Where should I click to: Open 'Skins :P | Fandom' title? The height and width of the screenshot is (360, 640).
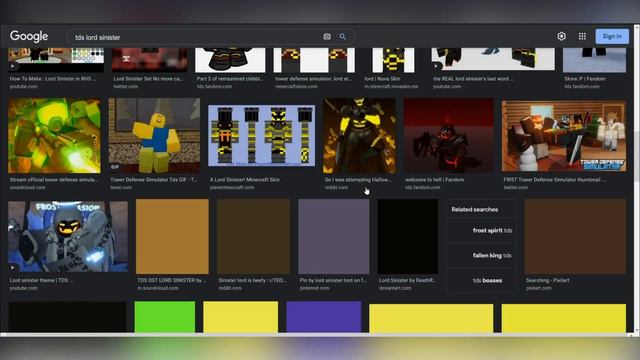tap(585, 79)
